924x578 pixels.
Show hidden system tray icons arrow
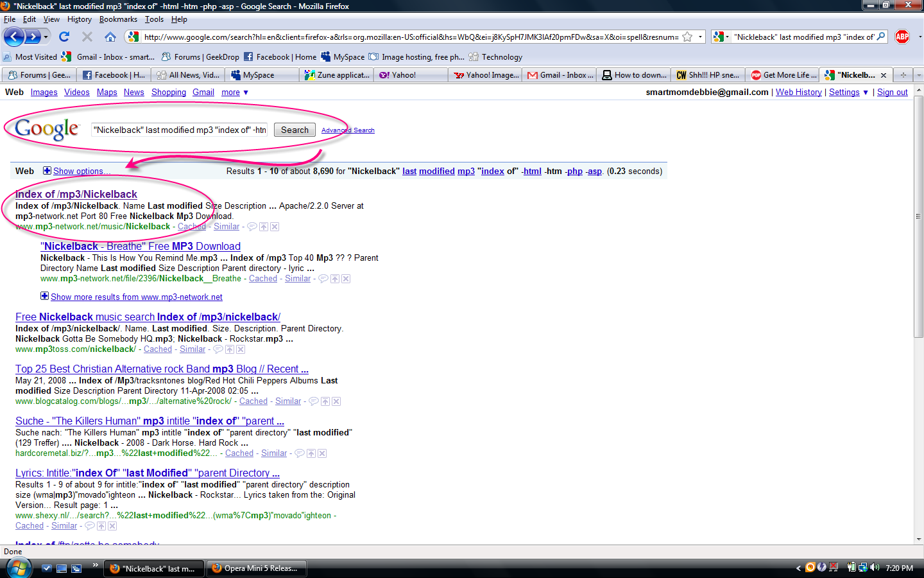[798, 568]
